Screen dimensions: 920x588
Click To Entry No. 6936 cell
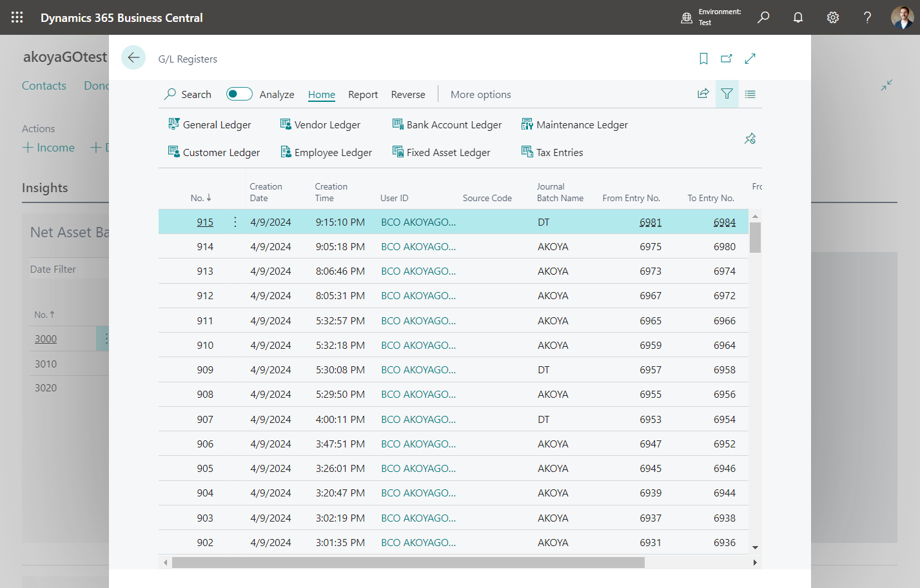click(725, 542)
